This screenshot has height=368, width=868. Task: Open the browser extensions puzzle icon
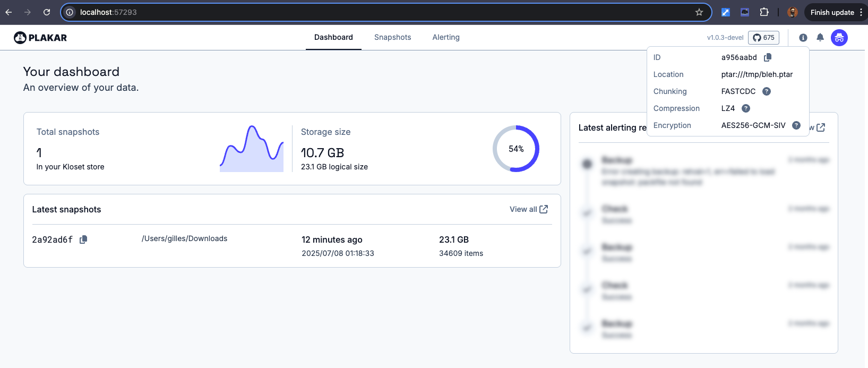[x=764, y=12]
